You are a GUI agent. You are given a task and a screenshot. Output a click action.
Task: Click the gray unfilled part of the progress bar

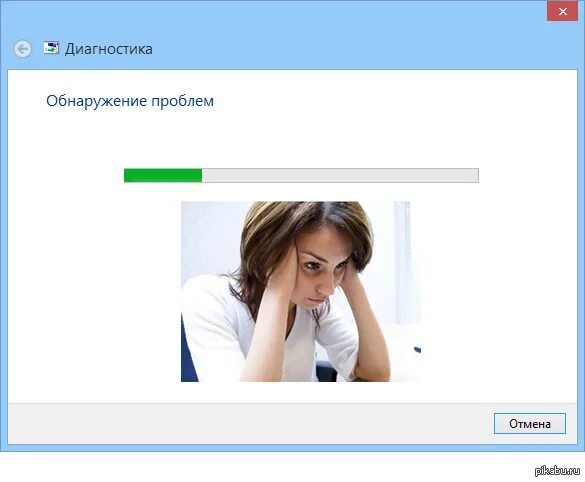click(340, 175)
